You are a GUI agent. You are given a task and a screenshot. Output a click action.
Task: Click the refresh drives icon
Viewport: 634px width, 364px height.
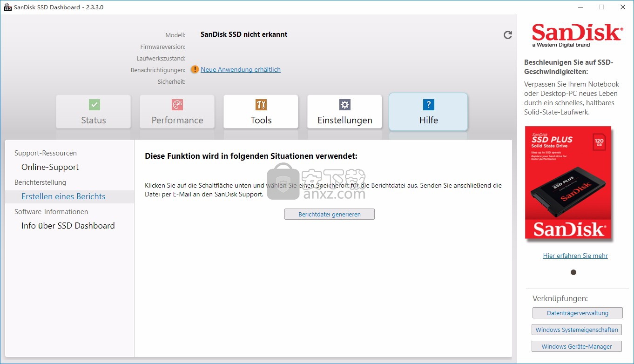click(x=508, y=35)
